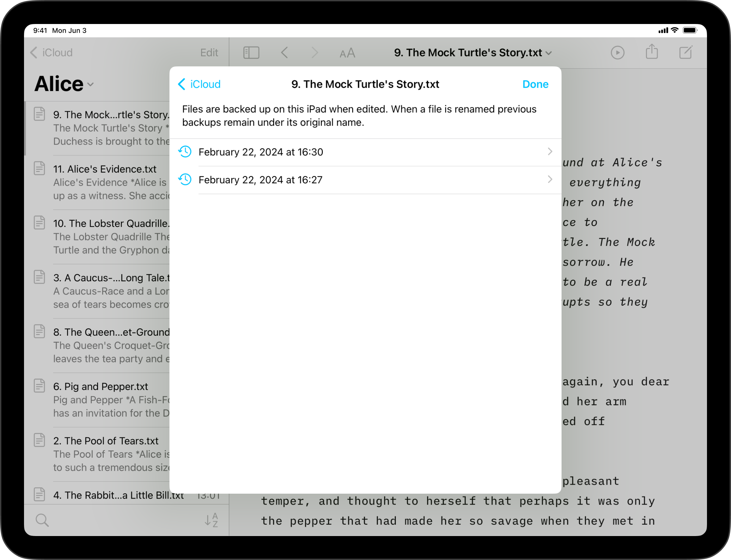
Task: Open the share sheet icon
Action: [x=651, y=52]
